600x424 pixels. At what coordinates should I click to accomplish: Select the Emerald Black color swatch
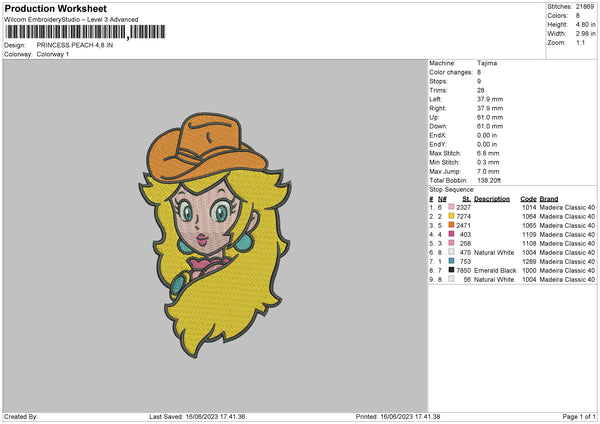pyautogui.click(x=452, y=271)
